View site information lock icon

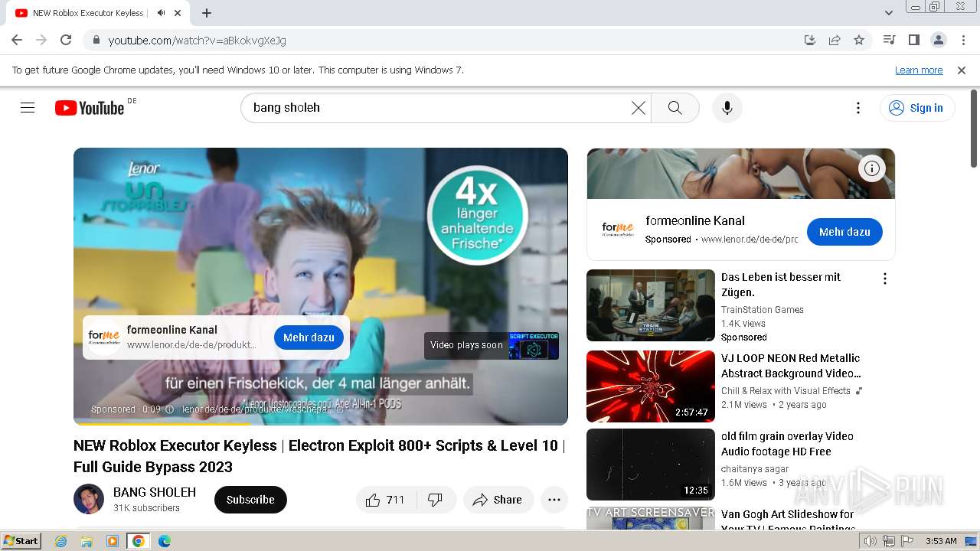pos(96,40)
